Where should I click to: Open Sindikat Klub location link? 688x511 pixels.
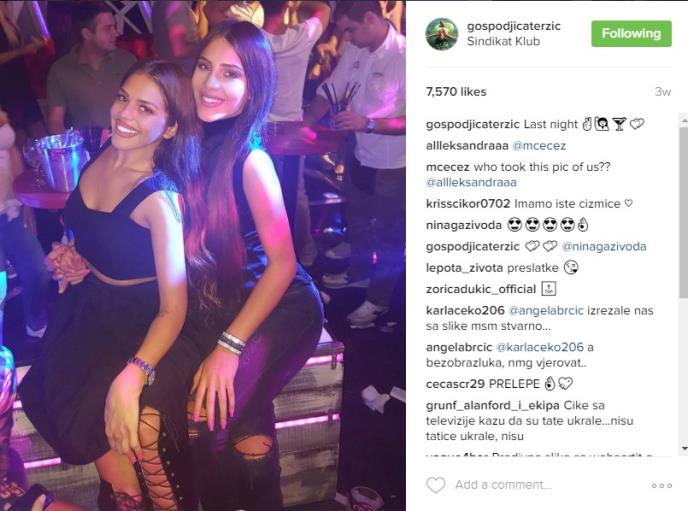[503, 41]
